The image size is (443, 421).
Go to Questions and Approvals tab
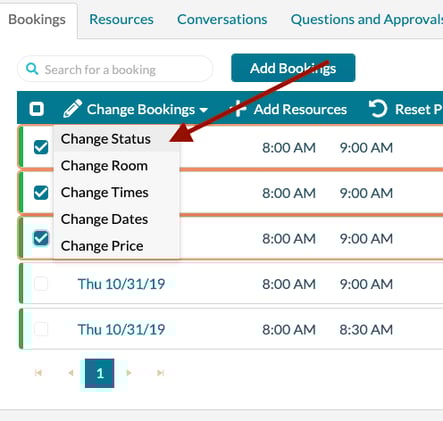pyautogui.click(x=367, y=19)
